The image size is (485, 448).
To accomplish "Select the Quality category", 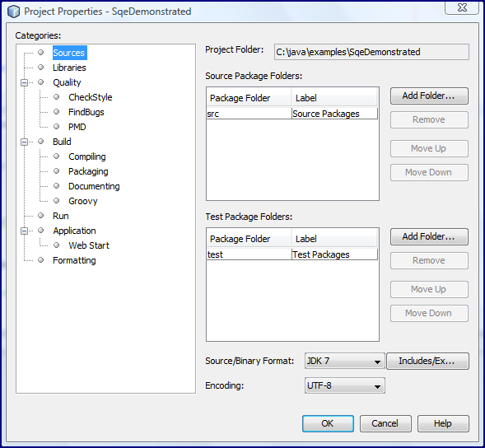I will click(67, 82).
